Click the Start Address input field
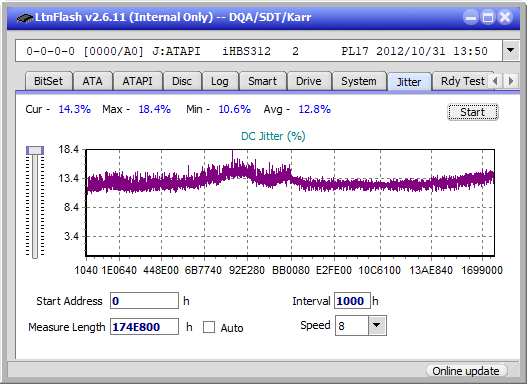527x384 pixels. click(144, 301)
